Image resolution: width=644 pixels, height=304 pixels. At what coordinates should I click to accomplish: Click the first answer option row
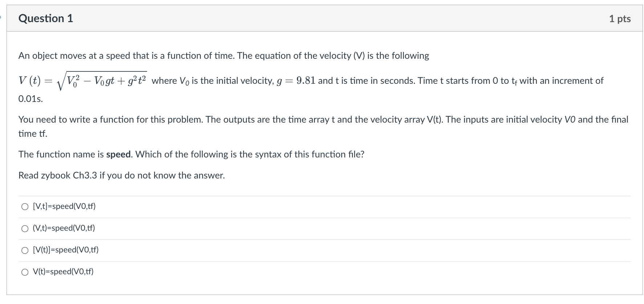323,206
